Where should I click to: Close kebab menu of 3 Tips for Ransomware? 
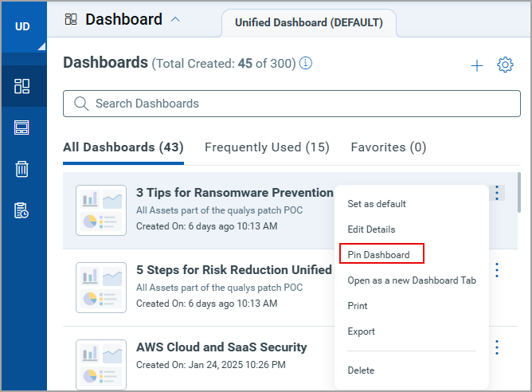497,193
